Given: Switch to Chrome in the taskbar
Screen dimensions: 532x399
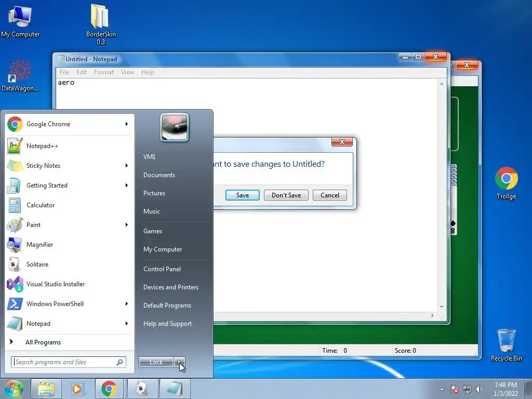Looking at the screenshot, I should (x=109, y=389).
